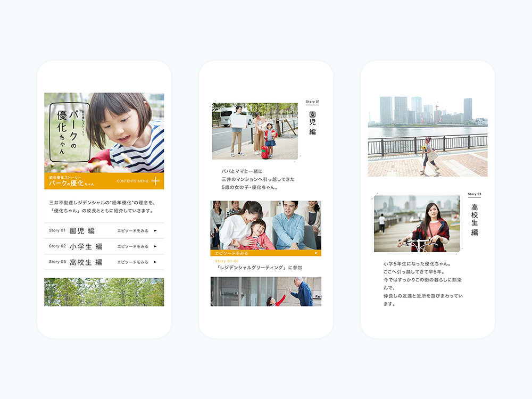Viewport: 532px width, 399px height.
Task: Click the family moving-in photo with the van
Action: pos(254,131)
